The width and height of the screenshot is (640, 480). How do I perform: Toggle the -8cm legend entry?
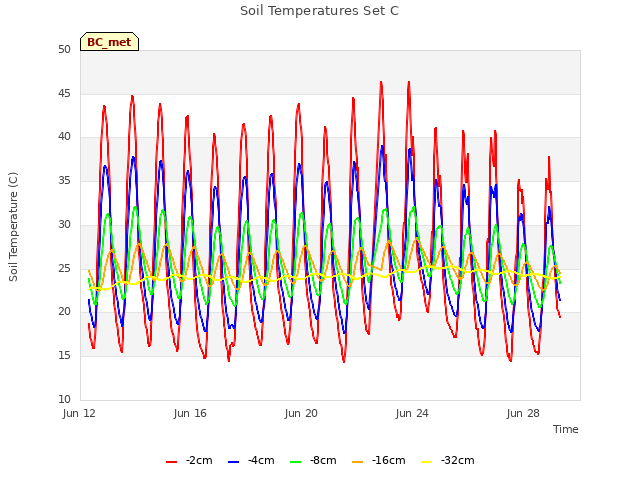click(313, 461)
